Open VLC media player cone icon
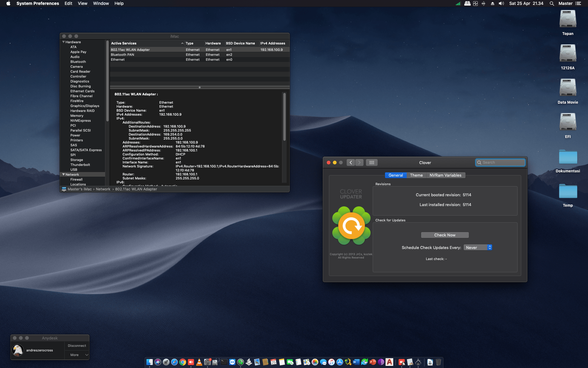This screenshot has width=588, height=368. pyautogui.click(x=199, y=362)
